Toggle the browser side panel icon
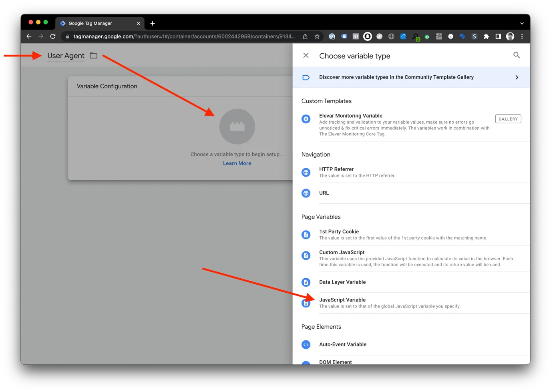 498,36
